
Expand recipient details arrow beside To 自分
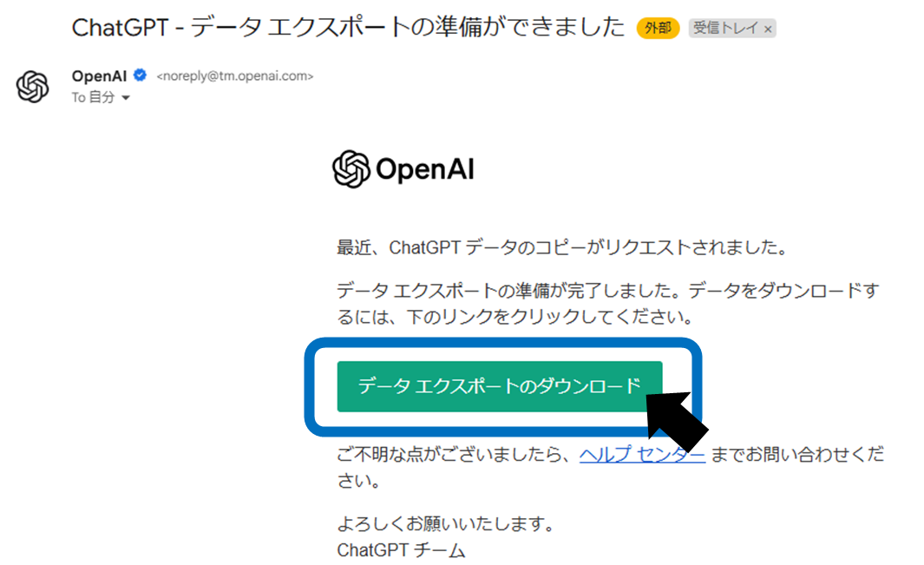pyautogui.click(x=126, y=98)
